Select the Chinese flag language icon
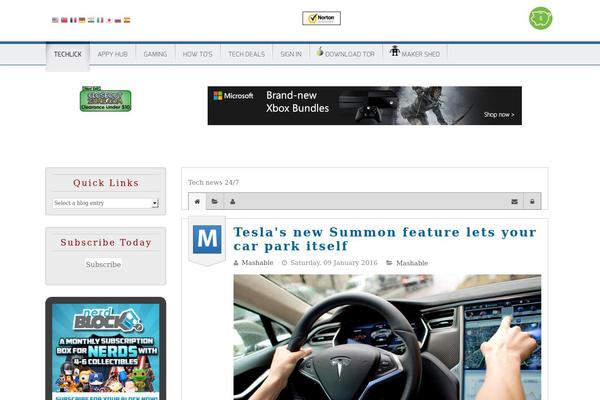This screenshot has height=400, width=600. click(x=64, y=20)
